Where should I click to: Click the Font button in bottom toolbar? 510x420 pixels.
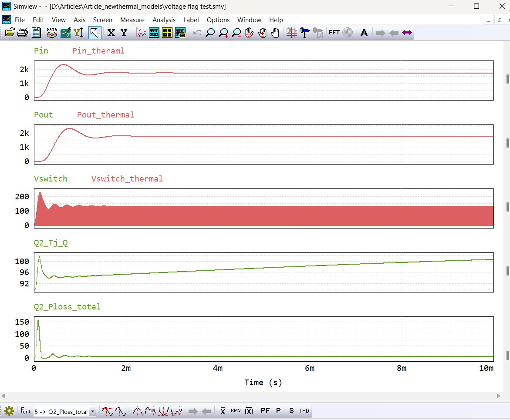tap(26, 411)
